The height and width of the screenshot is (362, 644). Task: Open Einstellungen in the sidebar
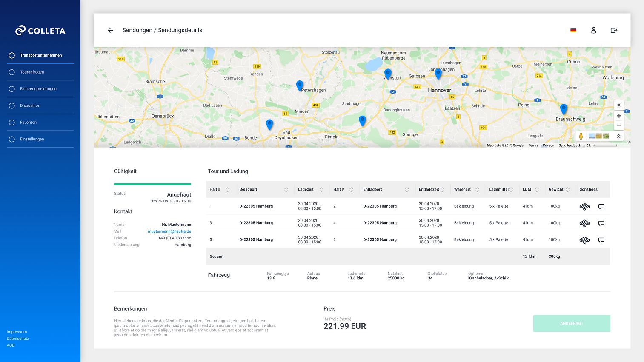(x=40, y=139)
